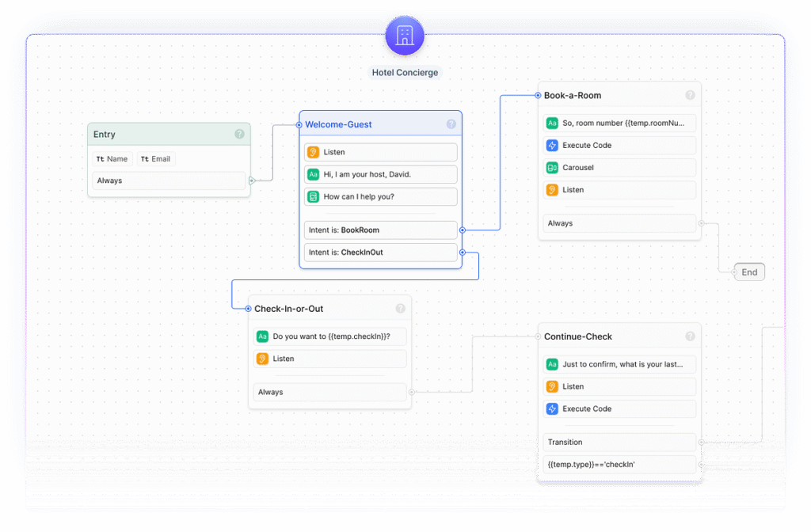Click help icon on Welcome-Guest node
Image resolution: width=811 pixels, height=532 pixels.
pyautogui.click(x=451, y=124)
